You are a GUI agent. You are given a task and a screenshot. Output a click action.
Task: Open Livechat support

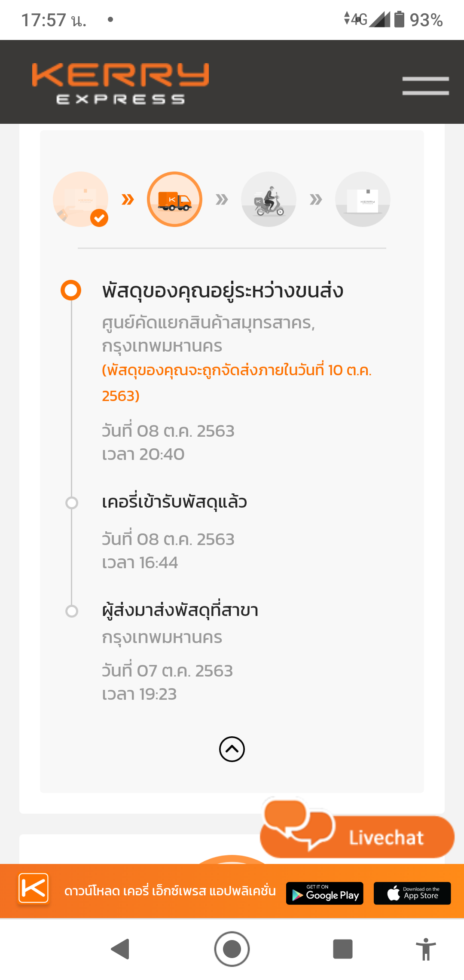click(357, 835)
